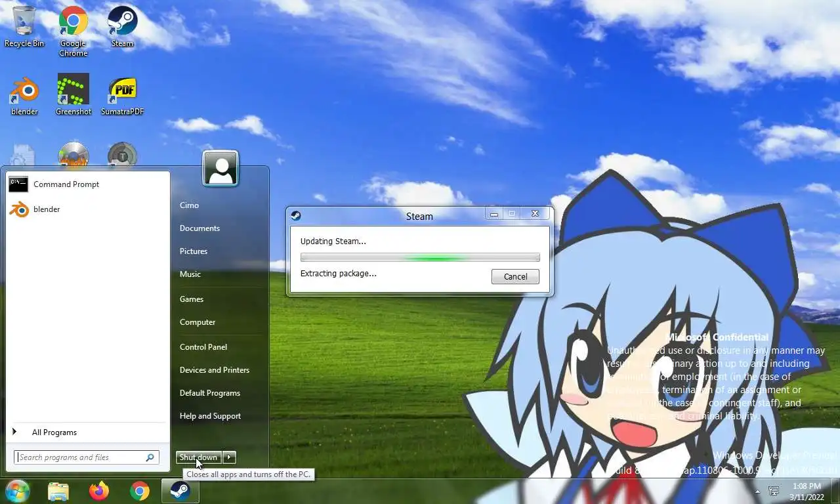Open Control Panel from the Start menu
The height and width of the screenshot is (504, 840).
click(x=203, y=347)
